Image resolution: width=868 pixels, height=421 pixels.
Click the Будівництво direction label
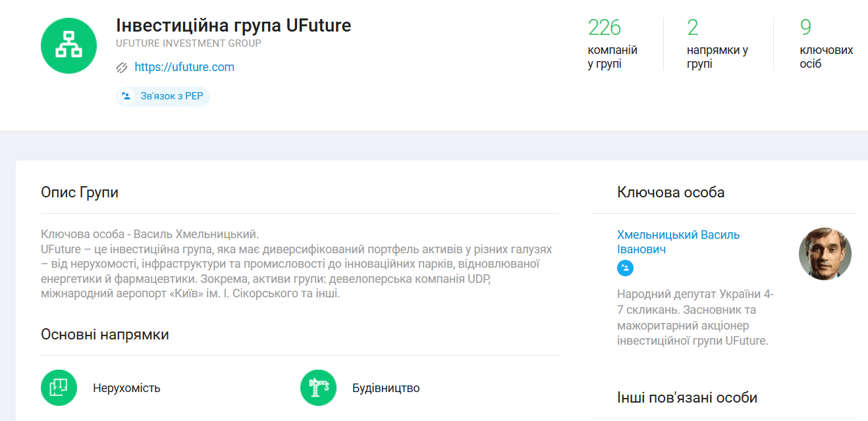(386, 388)
